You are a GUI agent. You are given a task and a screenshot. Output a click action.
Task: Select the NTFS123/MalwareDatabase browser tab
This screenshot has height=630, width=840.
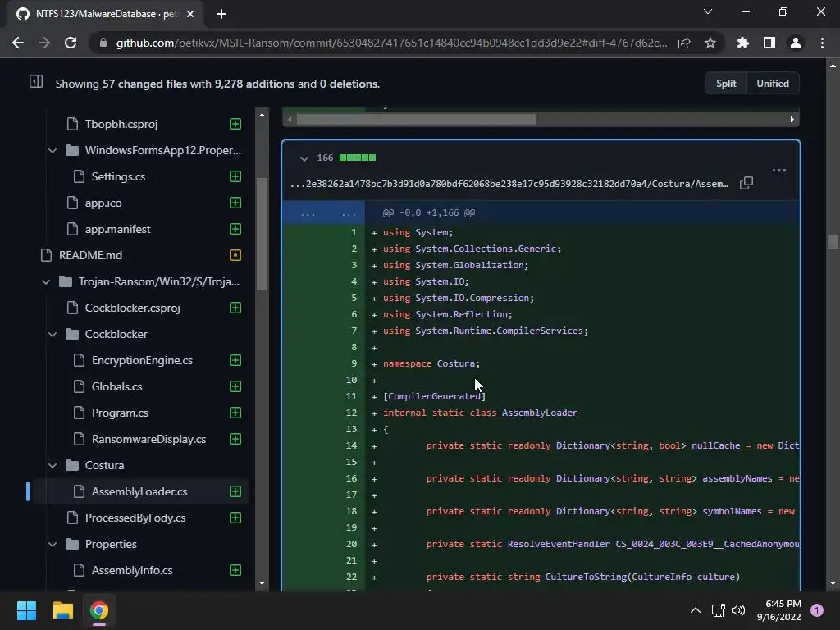[x=106, y=14]
